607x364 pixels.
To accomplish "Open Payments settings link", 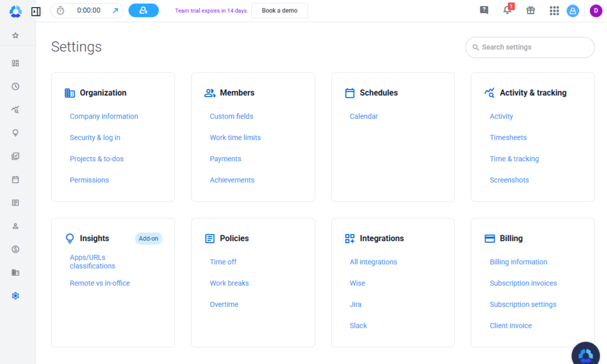I will [225, 159].
